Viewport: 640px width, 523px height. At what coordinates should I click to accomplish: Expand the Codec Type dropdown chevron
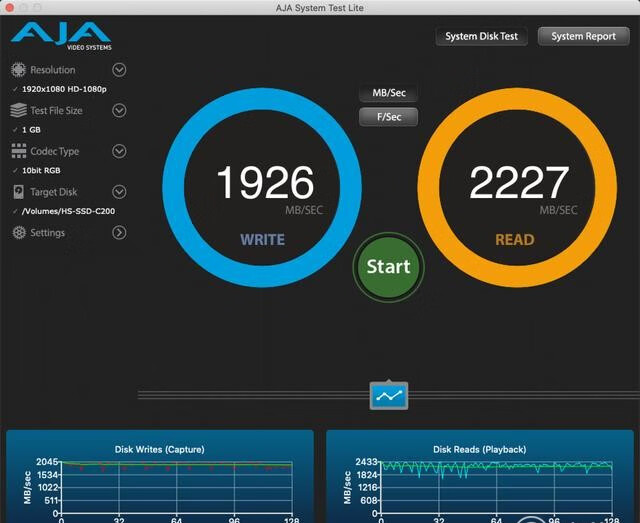pyautogui.click(x=119, y=151)
